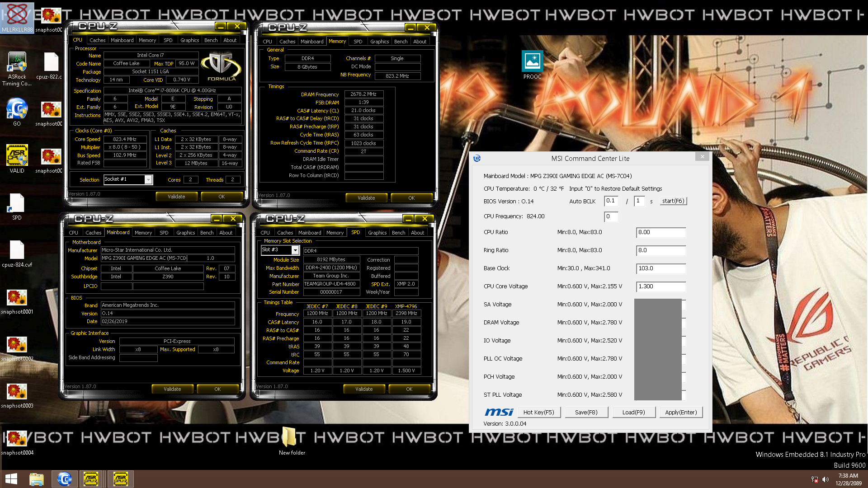Click the start(F6) Auto BCLK button
The image size is (868, 488).
click(673, 201)
